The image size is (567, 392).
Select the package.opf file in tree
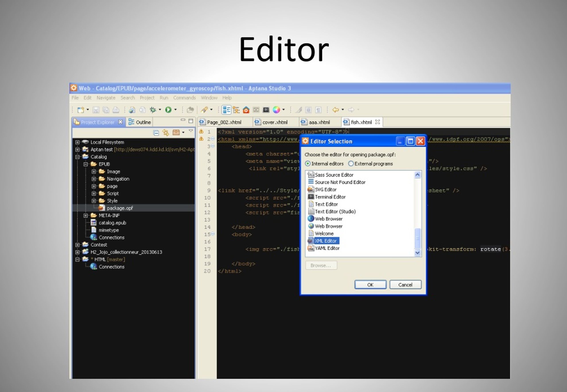pyautogui.click(x=116, y=208)
